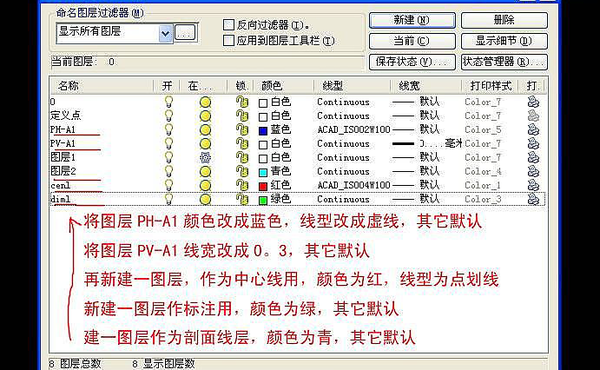The width and height of the screenshot is (600, 370).
Task: Toggle plot printer icon for cenl layer
Action: [x=533, y=185]
